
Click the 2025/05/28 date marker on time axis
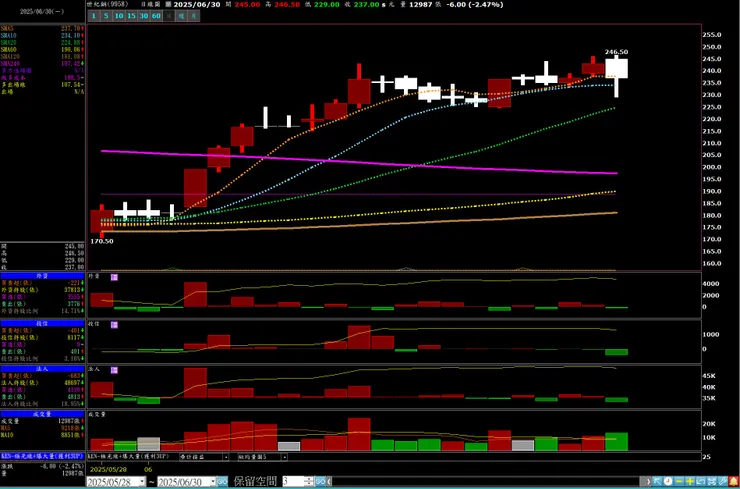pyautogui.click(x=108, y=470)
